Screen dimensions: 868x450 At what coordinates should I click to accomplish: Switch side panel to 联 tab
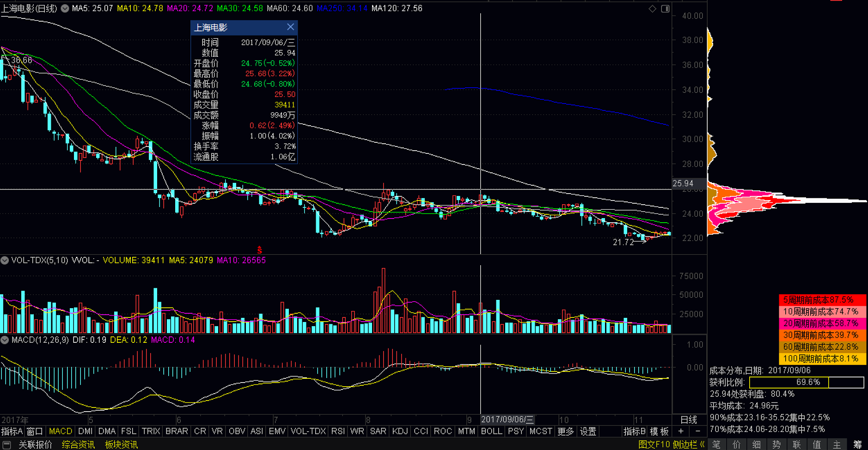(797, 444)
